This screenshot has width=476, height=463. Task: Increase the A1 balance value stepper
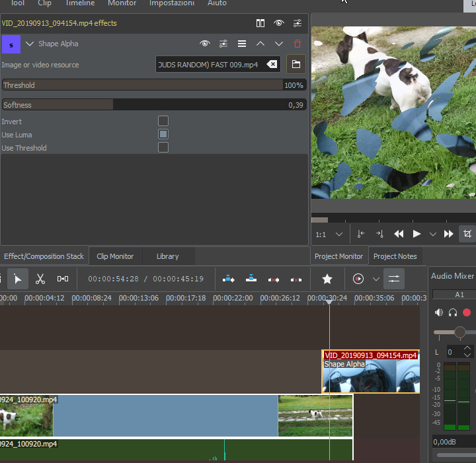tap(467, 348)
